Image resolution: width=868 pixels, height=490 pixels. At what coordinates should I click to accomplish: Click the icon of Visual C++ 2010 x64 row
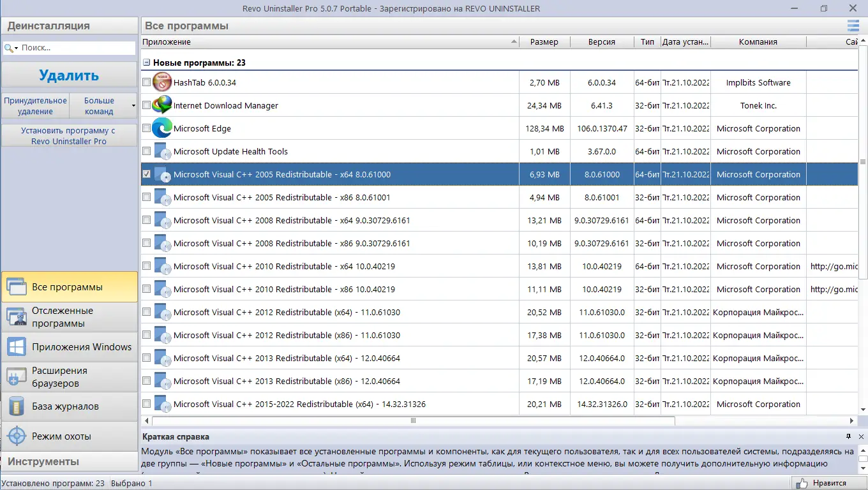163,266
